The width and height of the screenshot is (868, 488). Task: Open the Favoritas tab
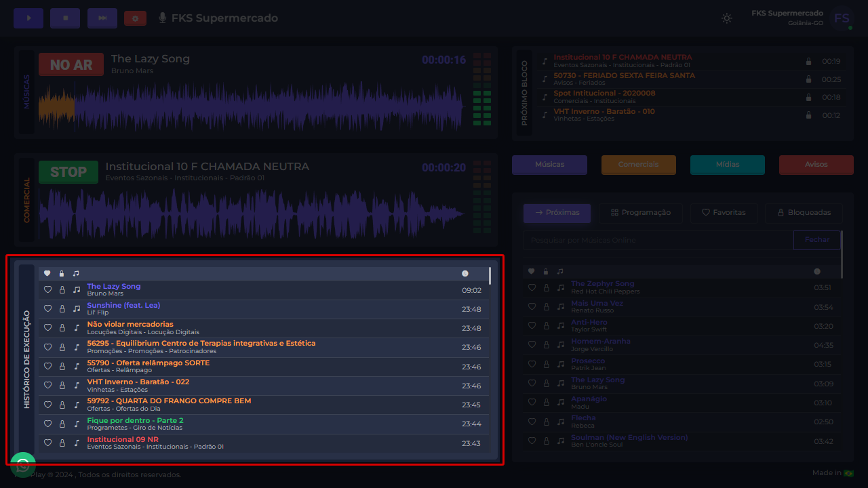click(x=724, y=213)
